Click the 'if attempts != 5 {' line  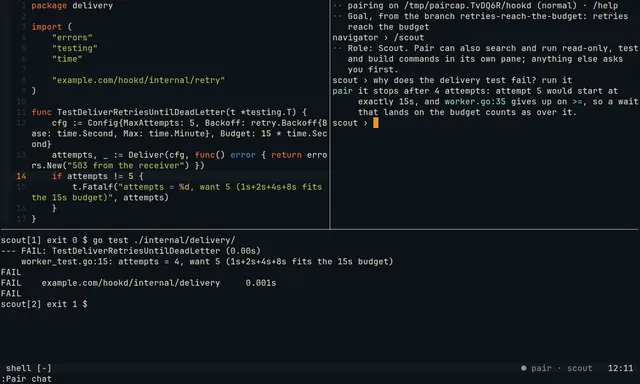[x=98, y=176]
